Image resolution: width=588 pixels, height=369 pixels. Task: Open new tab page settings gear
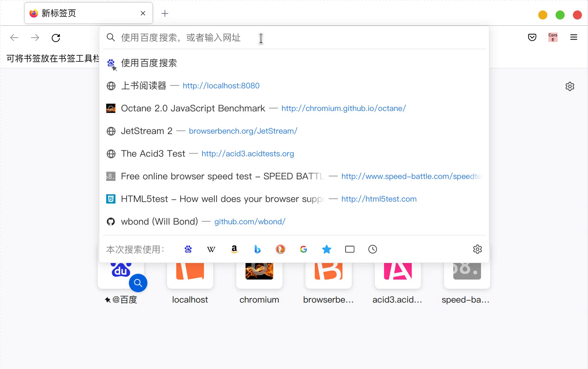570,86
